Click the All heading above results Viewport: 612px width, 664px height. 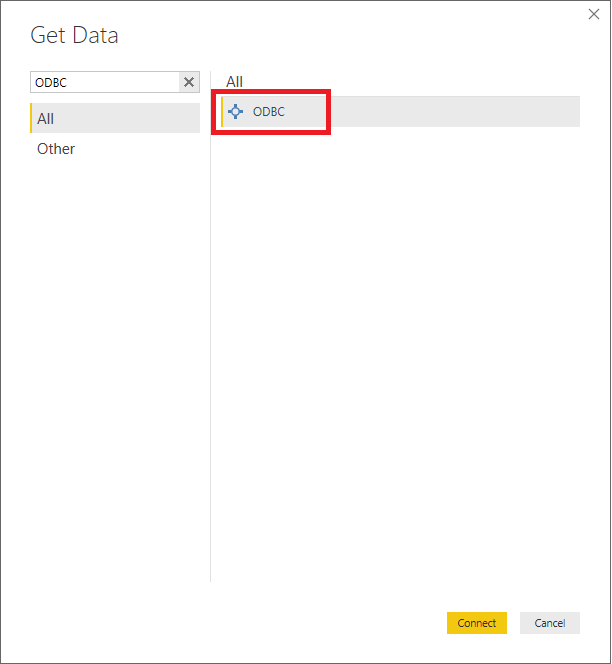(234, 81)
